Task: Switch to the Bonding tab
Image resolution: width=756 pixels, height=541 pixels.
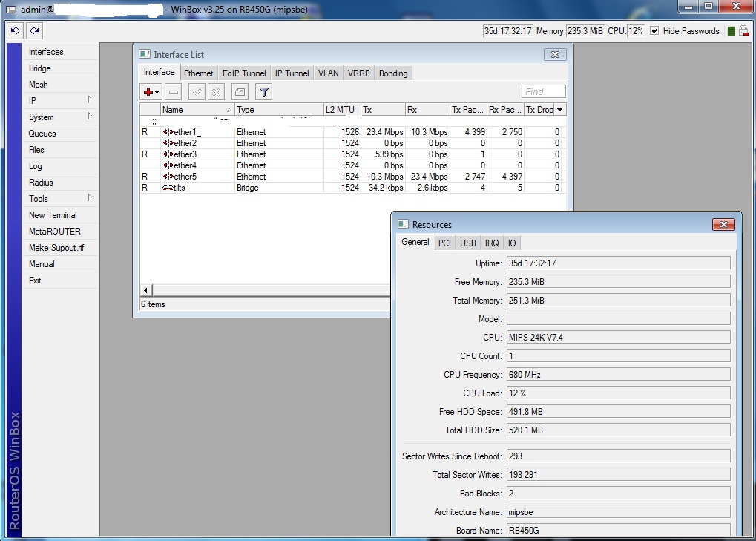Action: click(x=393, y=73)
